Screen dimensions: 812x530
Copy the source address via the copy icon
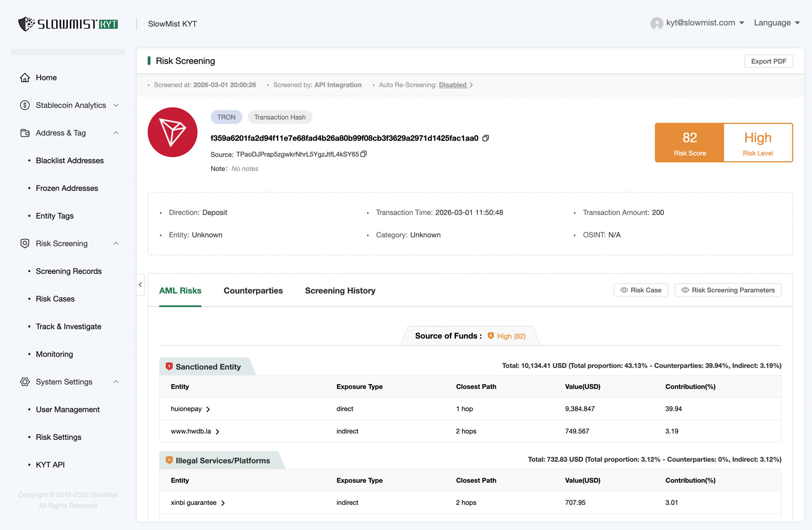[363, 154]
